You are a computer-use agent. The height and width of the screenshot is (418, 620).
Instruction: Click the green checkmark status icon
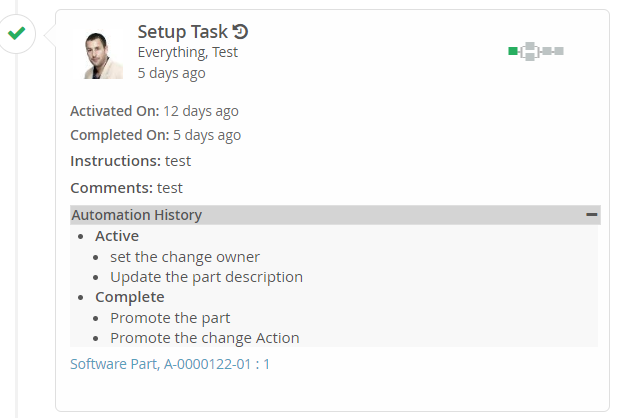[16, 34]
